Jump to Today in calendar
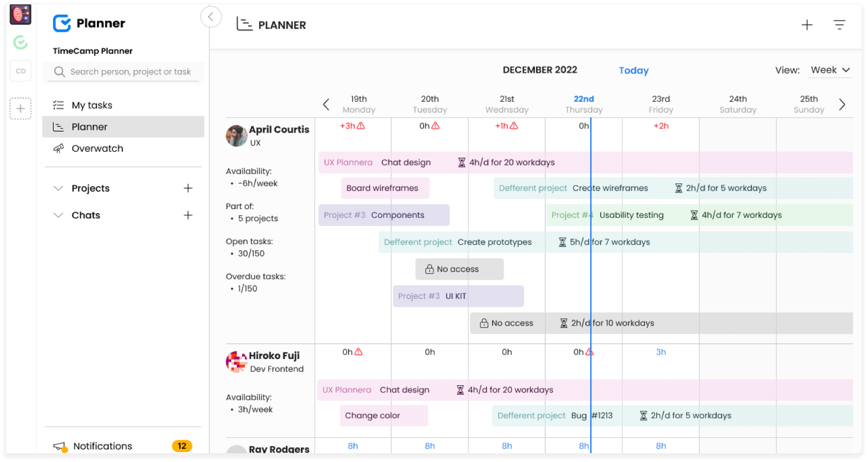This screenshot has height=462, width=868. pyautogui.click(x=633, y=71)
